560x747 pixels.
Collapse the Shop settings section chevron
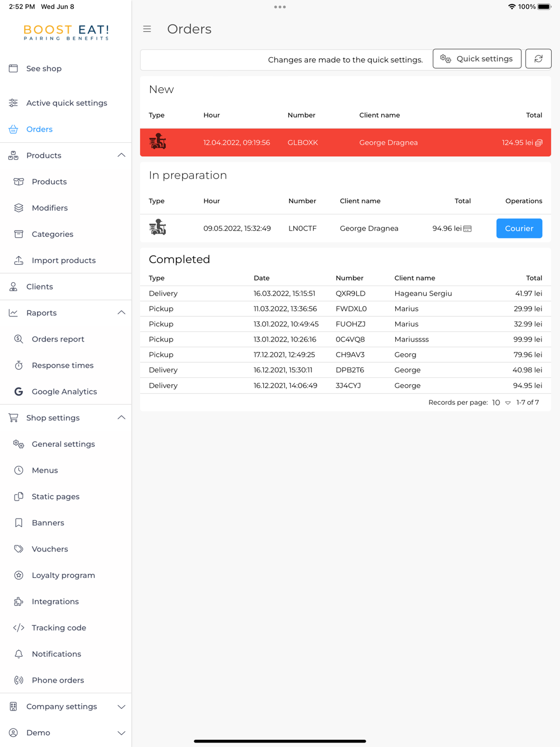[121, 418]
